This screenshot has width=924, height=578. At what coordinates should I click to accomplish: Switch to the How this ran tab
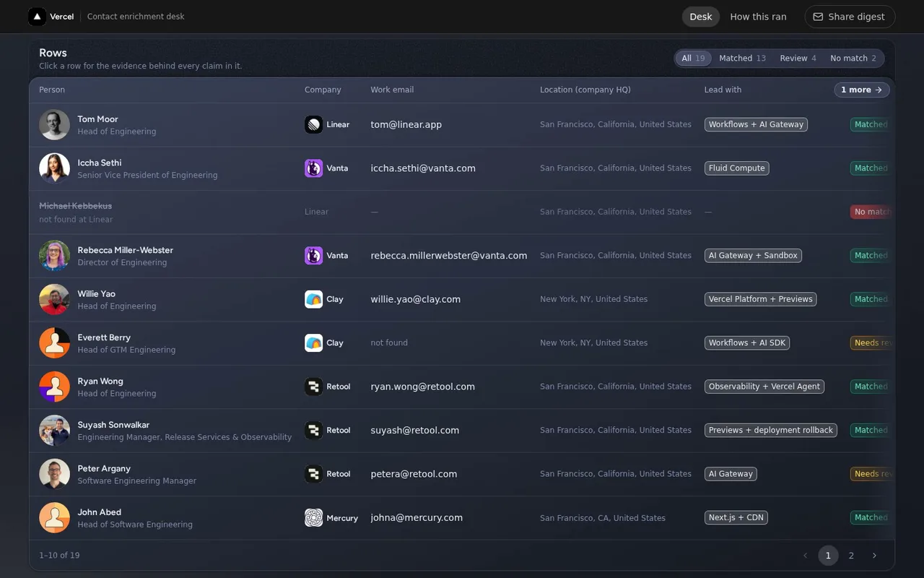758,17
